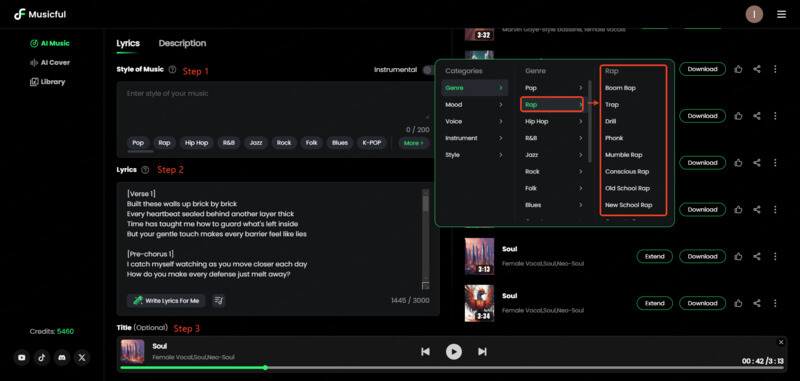Toggle the Instrumental switch
Image resolution: width=800 pixels, height=381 pixels.
(429, 70)
